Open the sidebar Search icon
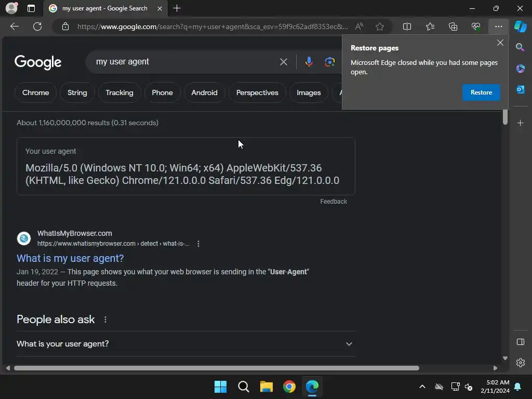This screenshot has width=532, height=399. pyautogui.click(x=520, y=47)
